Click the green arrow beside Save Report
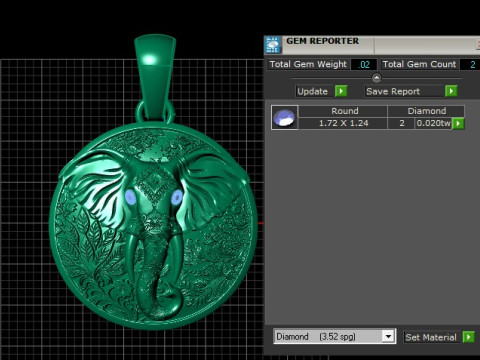Viewport: 480px width, 360px height. [451, 91]
